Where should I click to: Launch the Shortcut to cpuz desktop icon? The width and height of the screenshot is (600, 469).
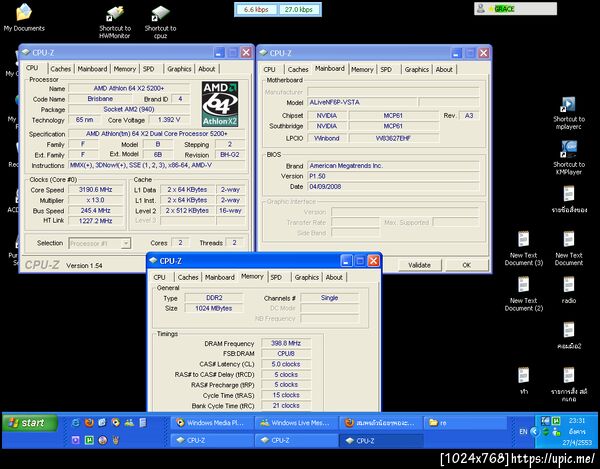160,22
